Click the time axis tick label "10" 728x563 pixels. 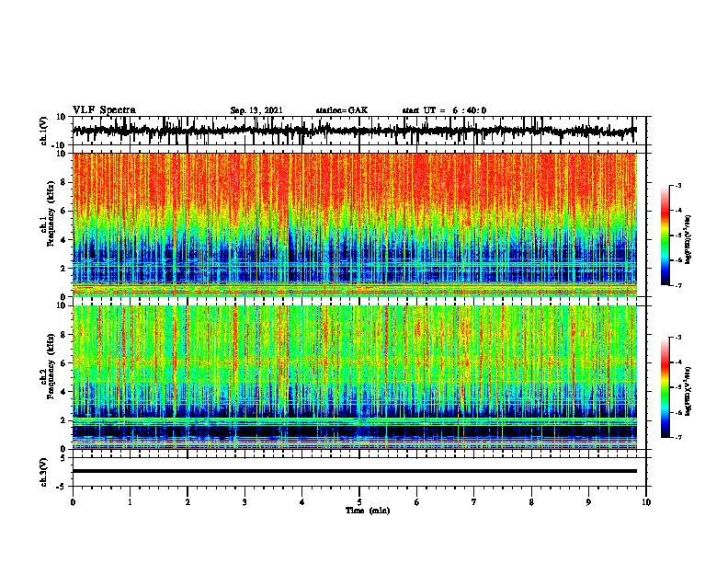(x=646, y=502)
